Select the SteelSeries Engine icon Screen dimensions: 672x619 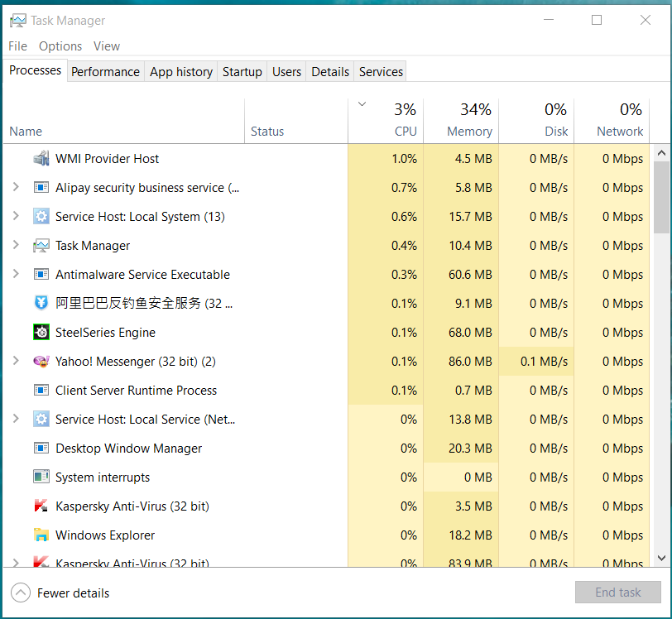41,333
